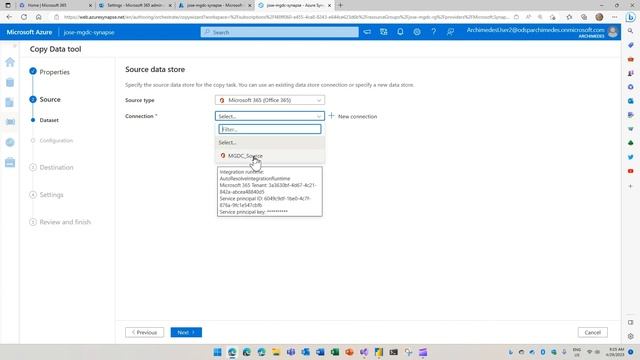Click New connection link
This screenshot has width=640, height=360.
[353, 116]
